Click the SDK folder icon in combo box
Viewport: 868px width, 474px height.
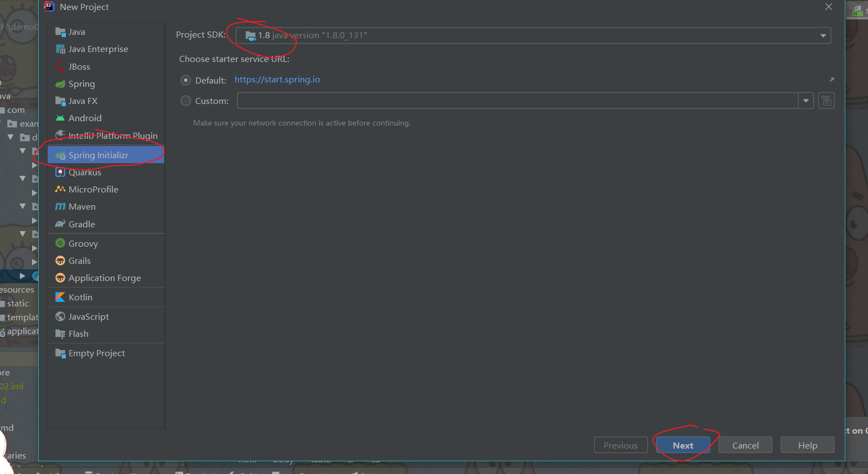251,35
